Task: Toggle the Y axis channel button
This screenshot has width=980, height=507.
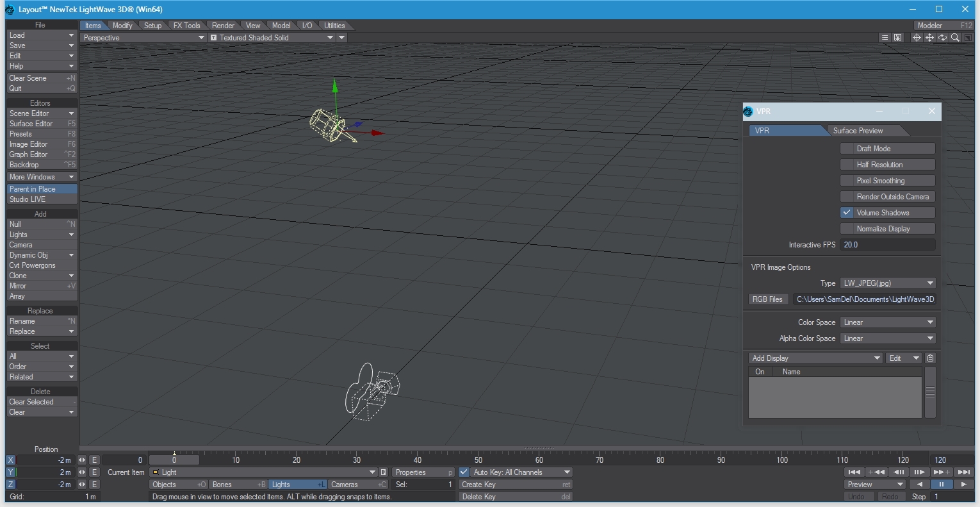Action: pos(10,472)
